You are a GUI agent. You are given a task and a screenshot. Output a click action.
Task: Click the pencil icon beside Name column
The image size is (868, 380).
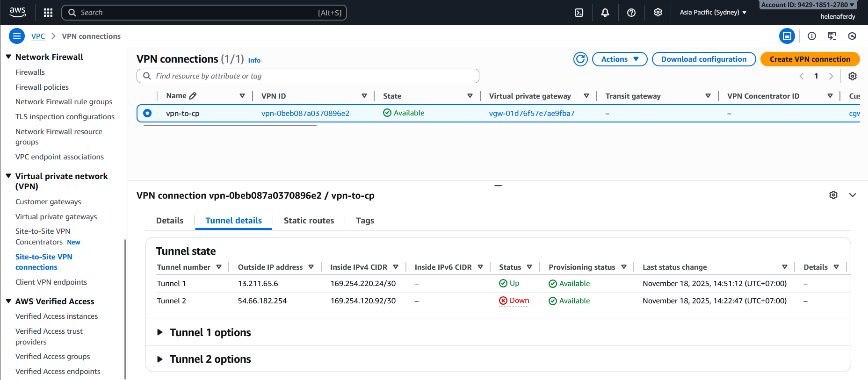coord(193,96)
